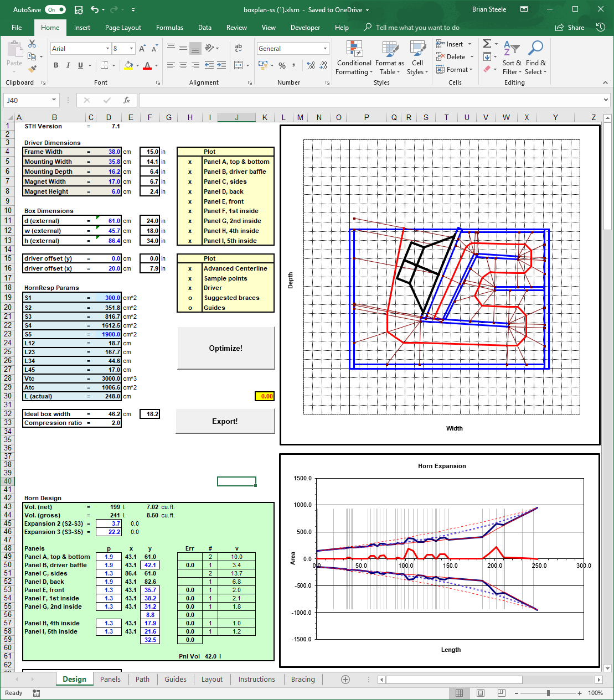Click the Center align icon
614x700 pixels.
click(183, 65)
